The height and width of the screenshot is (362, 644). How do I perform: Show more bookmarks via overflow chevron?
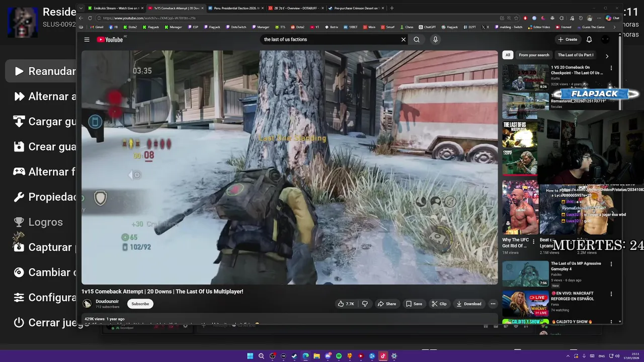tap(614, 27)
